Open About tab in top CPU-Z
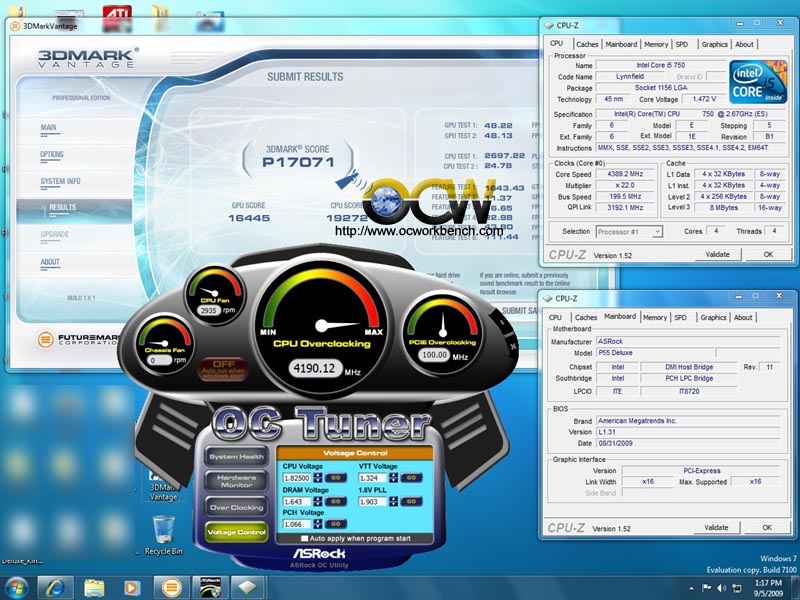800x600 pixels. tap(744, 44)
